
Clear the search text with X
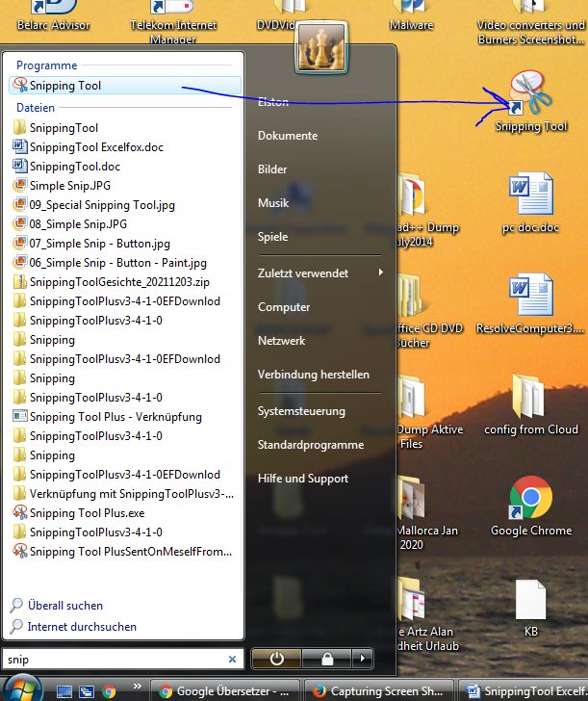pyautogui.click(x=232, y=659)
